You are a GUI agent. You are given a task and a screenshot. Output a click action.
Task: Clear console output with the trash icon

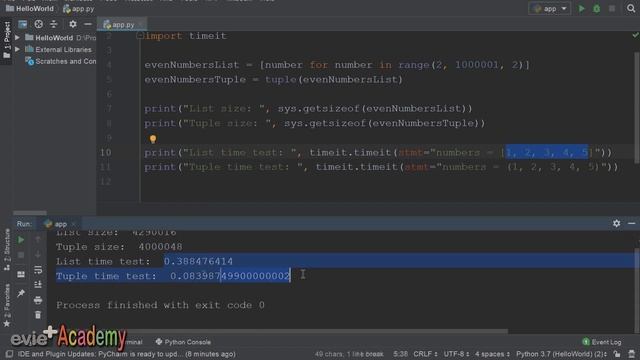(38, 315)
